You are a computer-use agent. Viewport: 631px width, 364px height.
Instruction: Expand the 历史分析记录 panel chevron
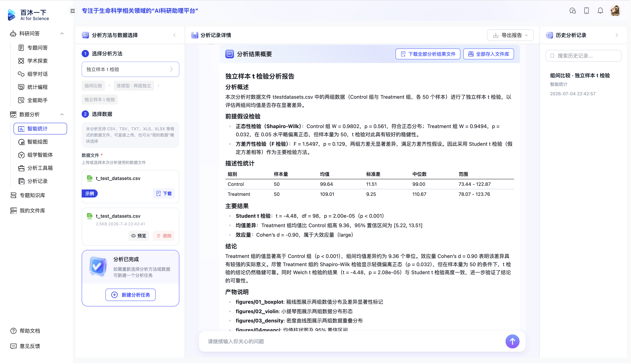(617, 35)
